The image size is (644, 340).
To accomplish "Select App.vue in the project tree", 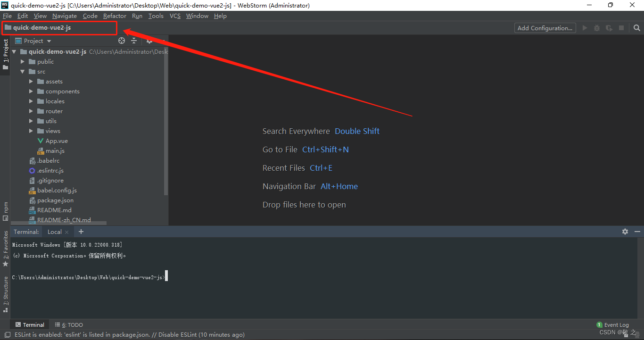I will point(57,141).
